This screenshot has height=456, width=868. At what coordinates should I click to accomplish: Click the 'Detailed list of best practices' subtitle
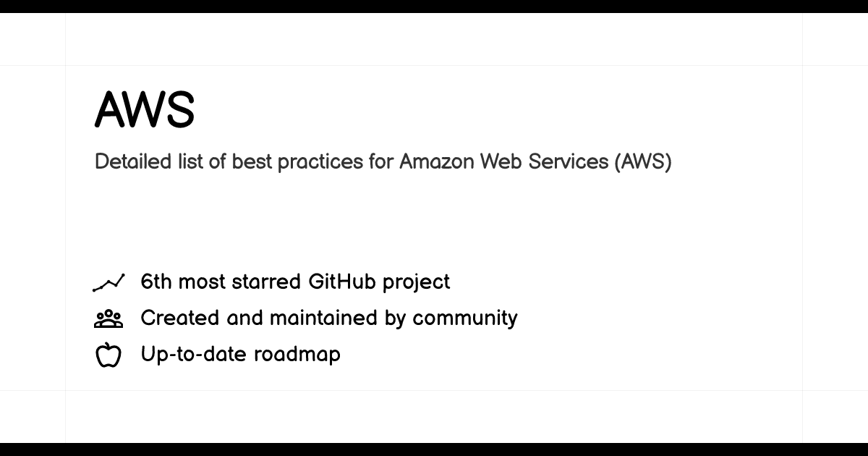[x=383, y=161]
